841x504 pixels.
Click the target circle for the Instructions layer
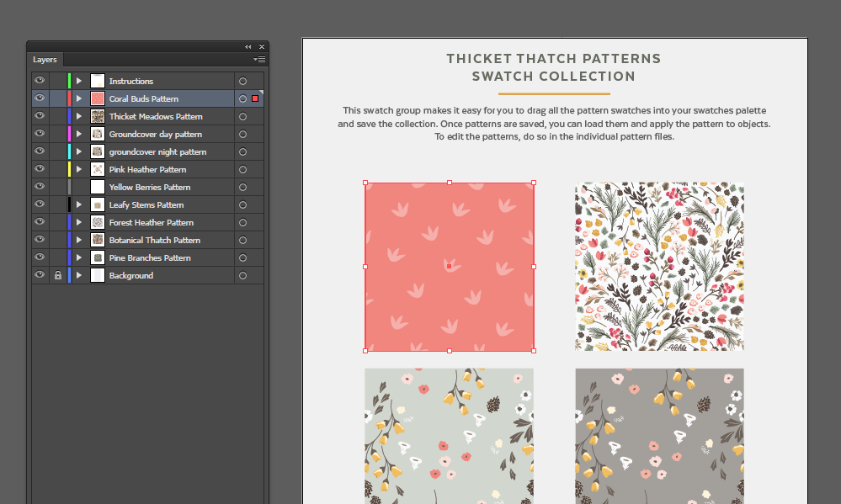coord(242,81)
